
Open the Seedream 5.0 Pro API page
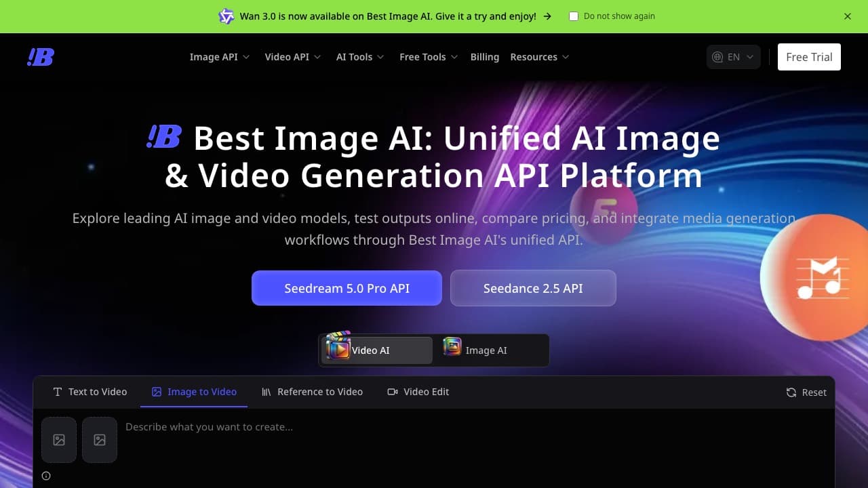(x=347, y=288)
